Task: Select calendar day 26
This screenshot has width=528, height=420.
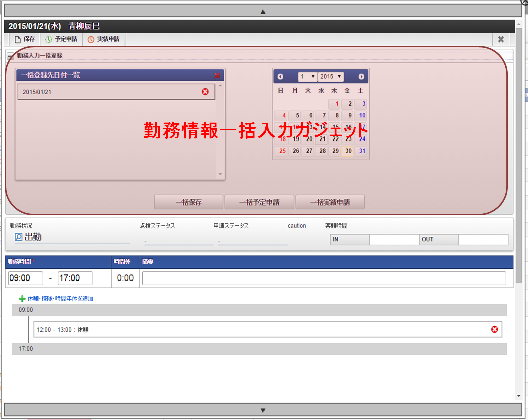Action: pyautogui.click(x=294, y=151)
